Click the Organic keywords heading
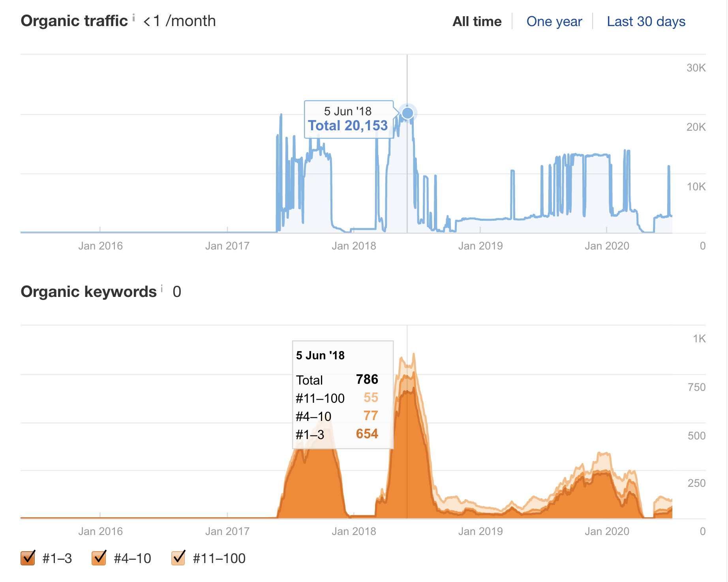 tap(88, 292)
